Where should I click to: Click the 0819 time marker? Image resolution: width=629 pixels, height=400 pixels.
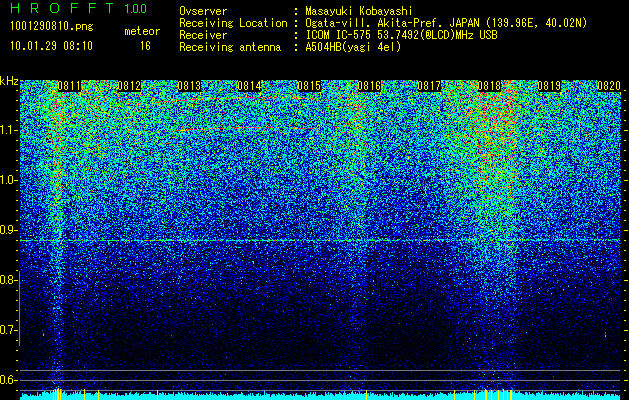point(549,86)
